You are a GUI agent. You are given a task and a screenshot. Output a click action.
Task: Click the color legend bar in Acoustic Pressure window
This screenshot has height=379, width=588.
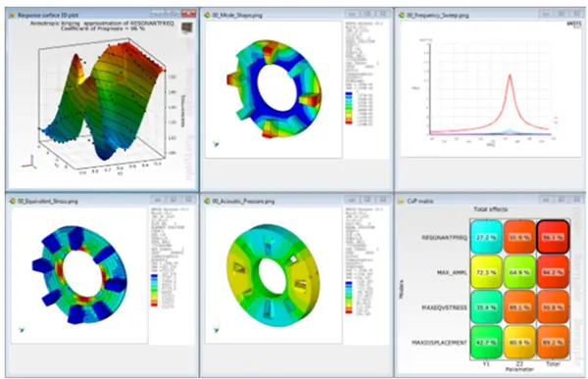pyautogui.click(x=349, y=298)
